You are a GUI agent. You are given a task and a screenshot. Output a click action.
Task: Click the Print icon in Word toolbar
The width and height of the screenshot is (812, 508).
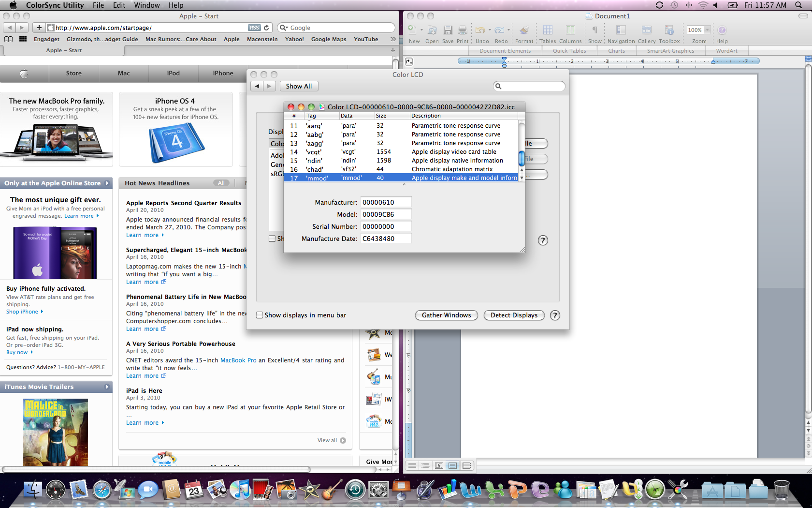pyautogui.click(x=463, y=30)
